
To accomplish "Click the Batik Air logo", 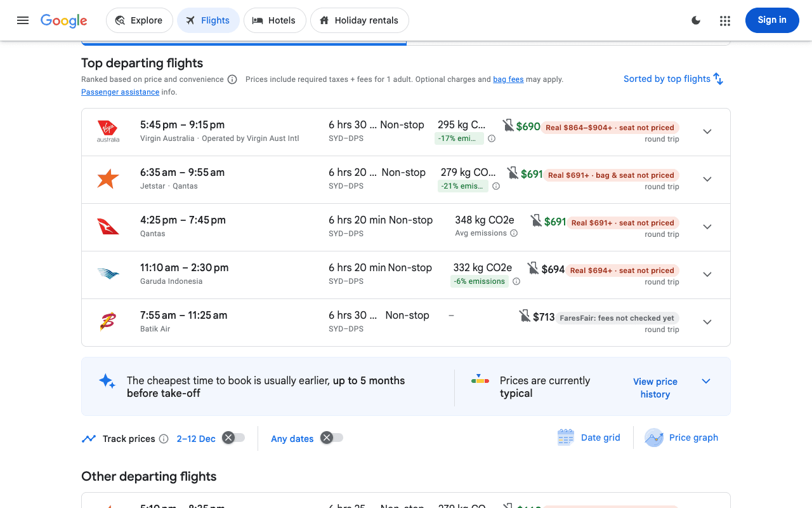I will coord(108,322).
